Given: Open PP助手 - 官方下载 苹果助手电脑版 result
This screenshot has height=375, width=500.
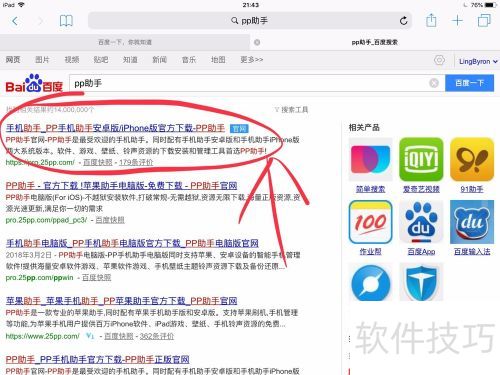Looking at the screenshot, I should pyautogui.click(x=121, y=186).
